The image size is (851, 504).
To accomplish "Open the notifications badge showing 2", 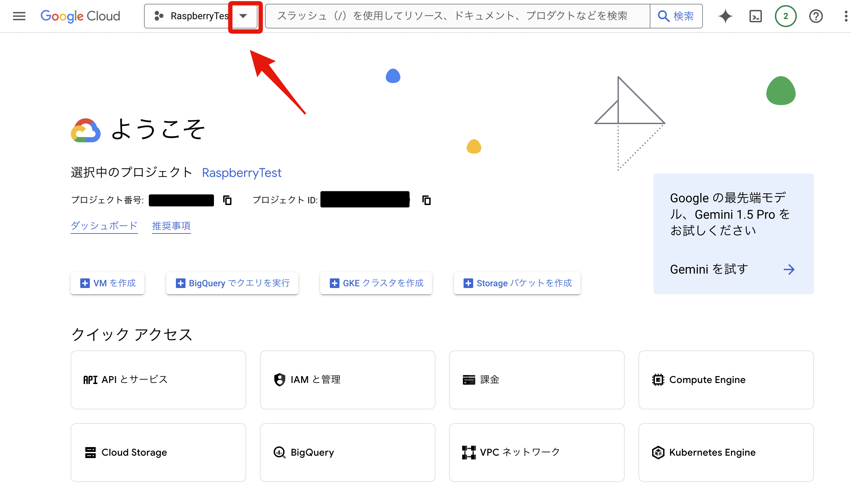I will (786, 16).
